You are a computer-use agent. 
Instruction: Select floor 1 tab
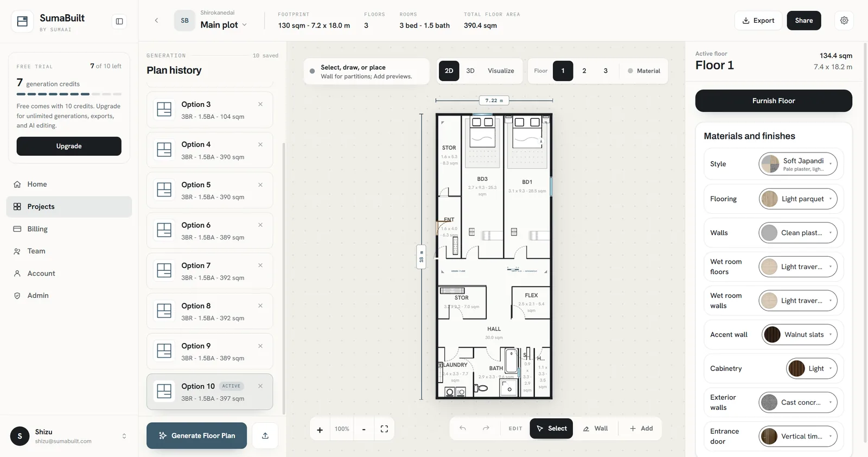pyautogui.click(x=563, y=71)
